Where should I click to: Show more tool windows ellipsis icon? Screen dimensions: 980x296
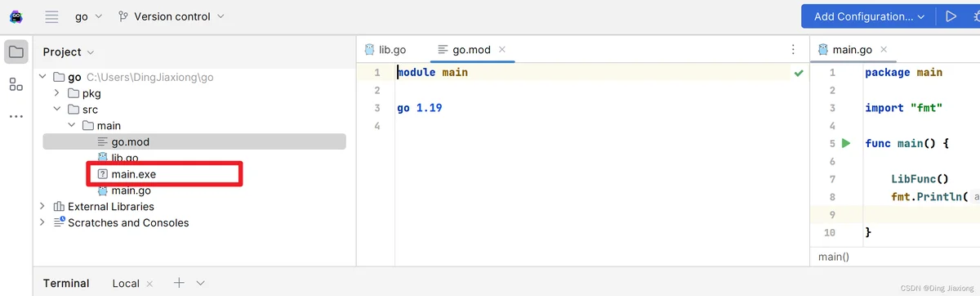tap(16, 116)
